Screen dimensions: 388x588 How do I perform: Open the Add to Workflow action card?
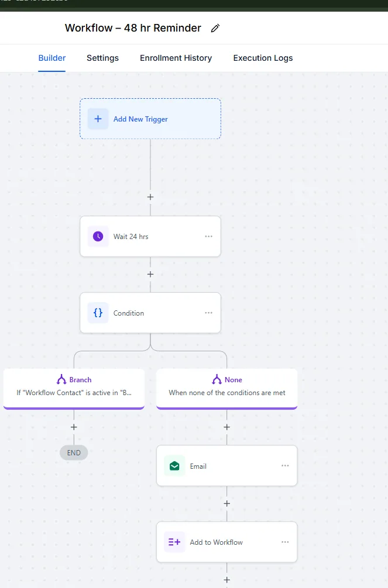point(227,542)
